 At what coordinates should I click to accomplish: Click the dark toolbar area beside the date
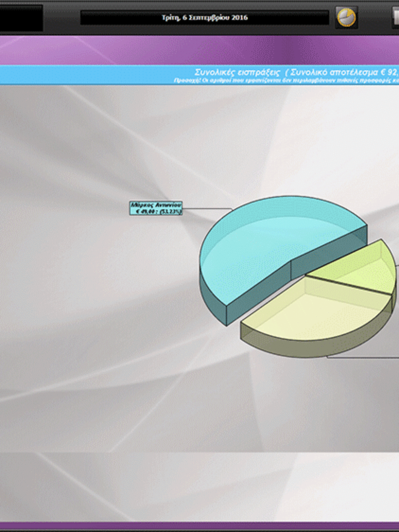(61, 18)
